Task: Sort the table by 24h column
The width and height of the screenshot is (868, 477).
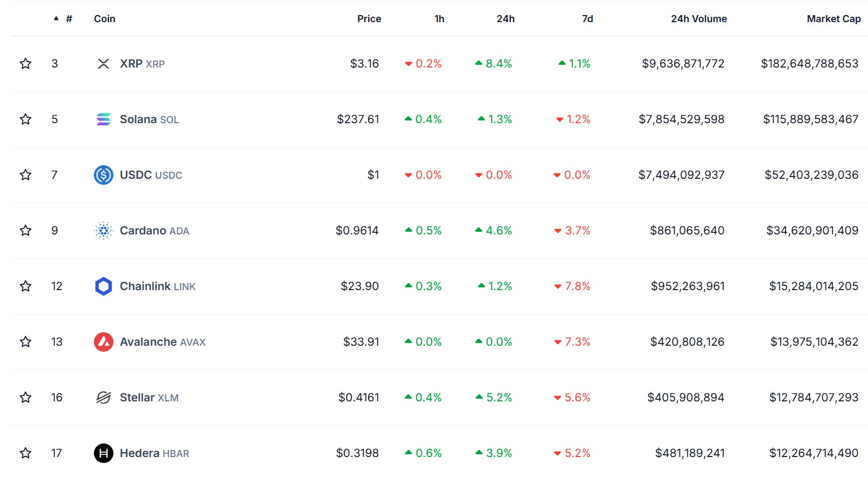Action: (506, 18)
